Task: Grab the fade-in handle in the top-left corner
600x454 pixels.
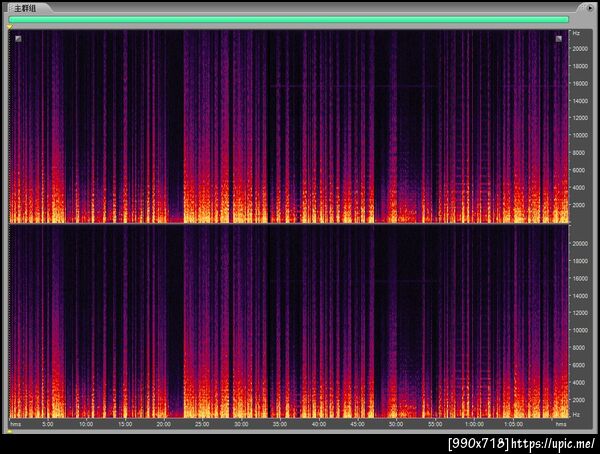Action: (18, 39)
